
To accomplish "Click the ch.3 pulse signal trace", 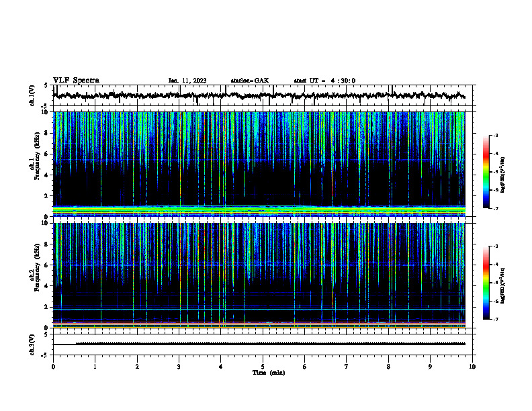I will tap(259, 344).
